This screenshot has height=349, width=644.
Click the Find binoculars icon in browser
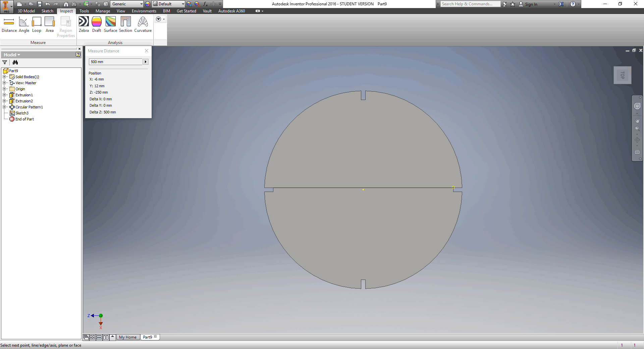[x=15, y=62]
